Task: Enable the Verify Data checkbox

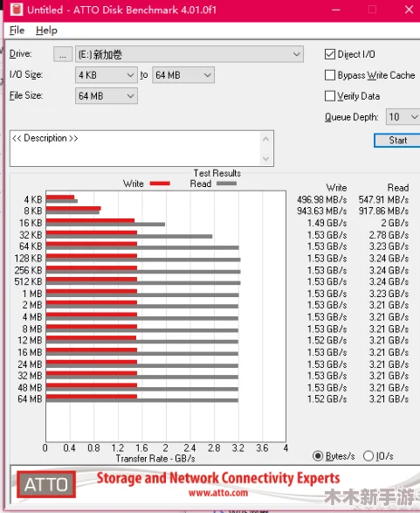Action: pyautogui.click(x=330, y=96)
